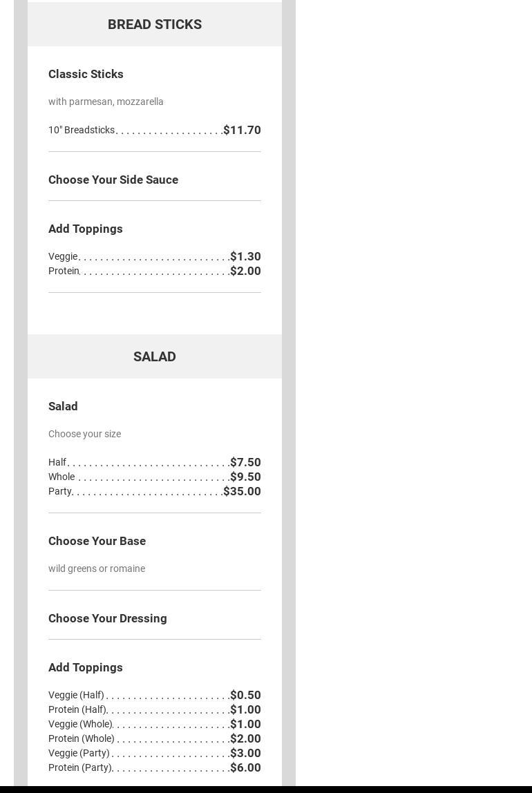Choose the Whole salad size
Viewport: 532px width, 793px height.
[x=61, y=477]
